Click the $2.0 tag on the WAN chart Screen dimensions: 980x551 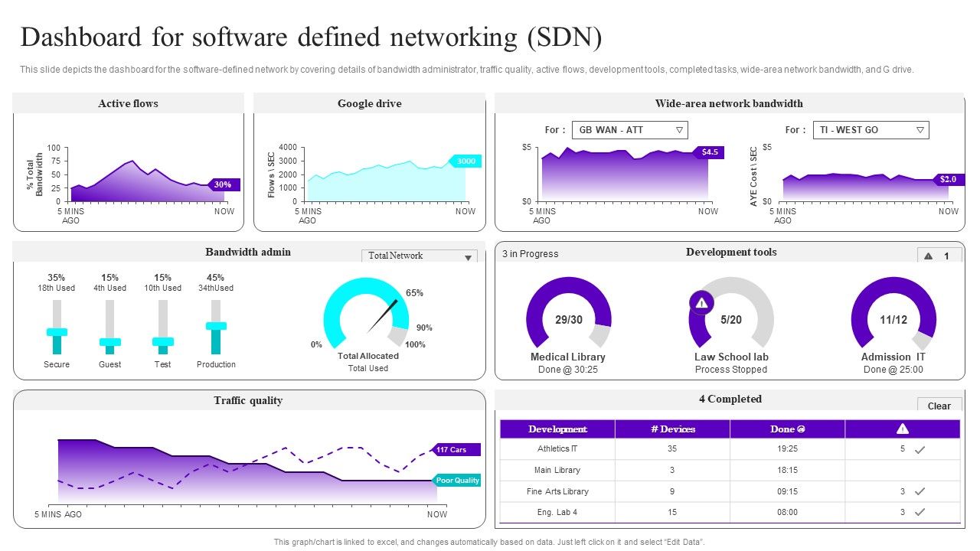949,179
